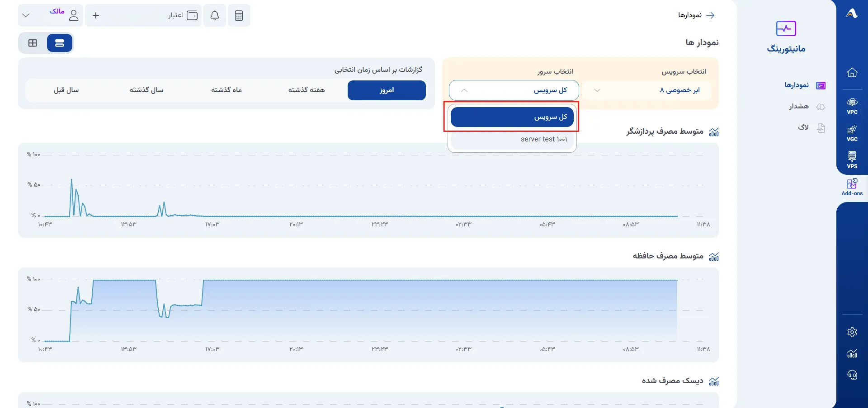This screenshot has height=408, width=868.
Task: Expand the user account chevron
Action: pyautogui.click(x=26, y=15)
